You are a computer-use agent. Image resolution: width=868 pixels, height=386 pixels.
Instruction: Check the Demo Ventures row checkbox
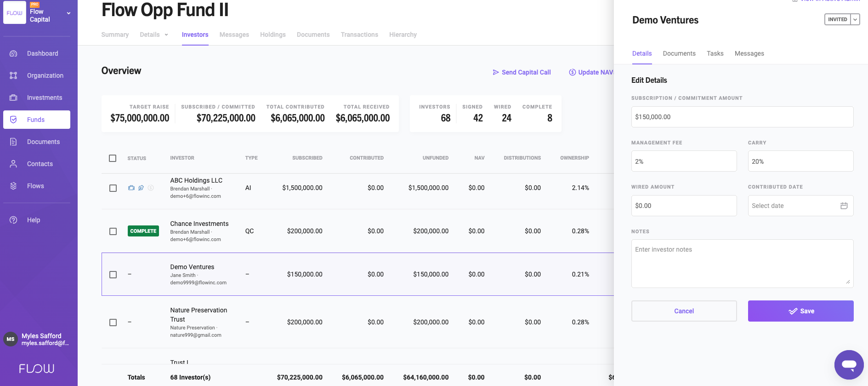(113, 275)
